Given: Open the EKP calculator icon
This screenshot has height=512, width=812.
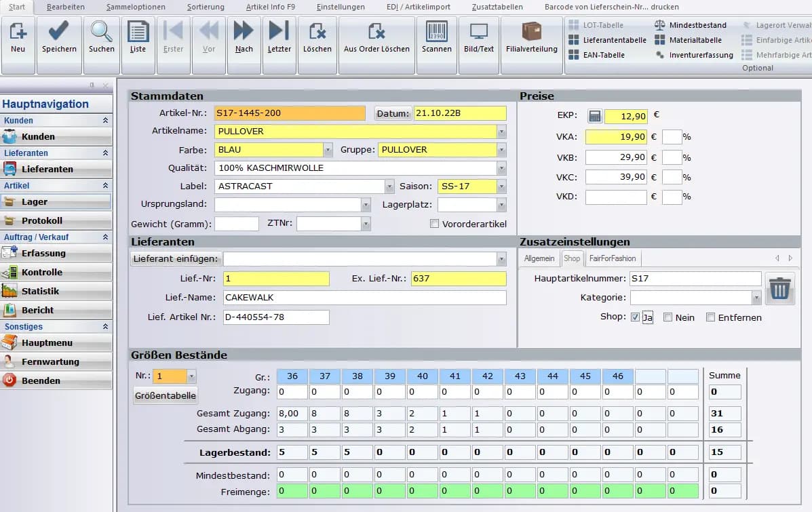Looking at the screenshot, I should click(x=595, y=115).
